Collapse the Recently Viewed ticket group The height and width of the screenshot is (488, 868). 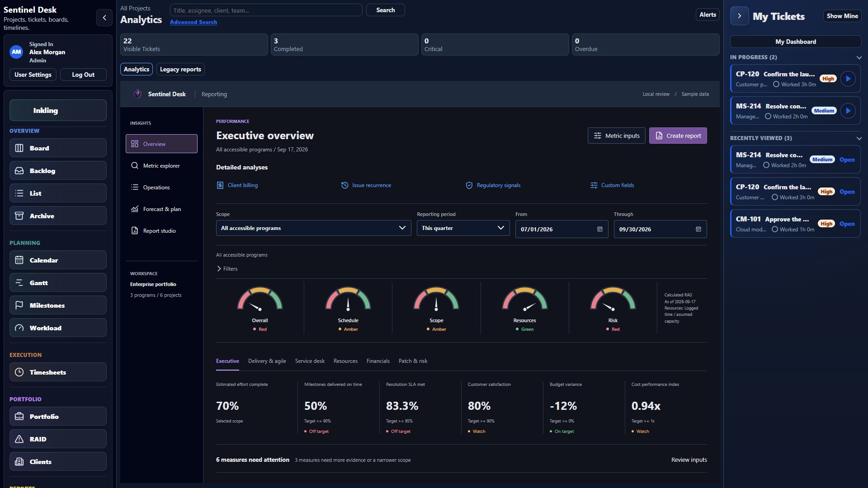(x=859, y=138)
